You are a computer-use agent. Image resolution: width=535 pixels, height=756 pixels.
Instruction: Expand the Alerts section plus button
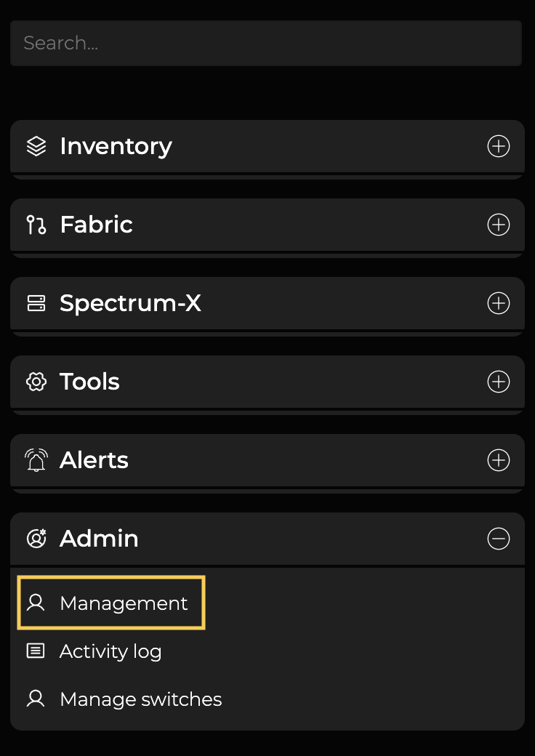tap(498, 460)
